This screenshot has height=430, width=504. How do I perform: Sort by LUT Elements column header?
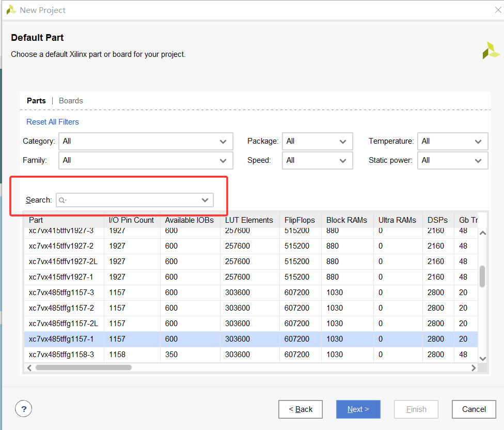[250, 220]
